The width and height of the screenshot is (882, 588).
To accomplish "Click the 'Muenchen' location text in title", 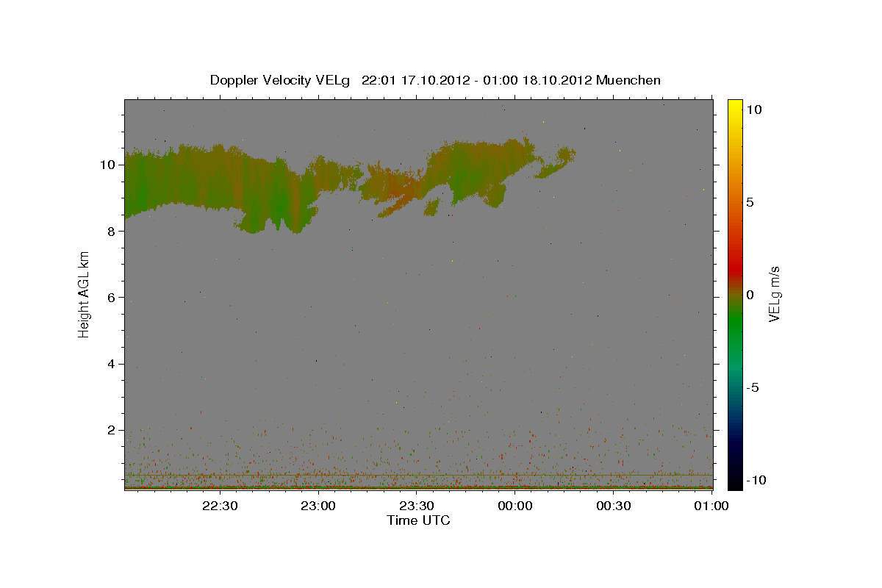I will coord(628,80).
